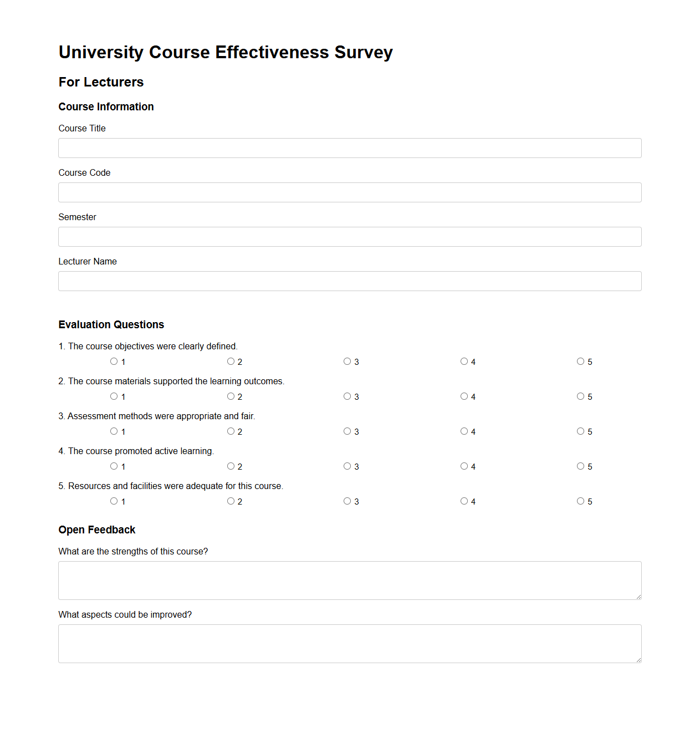Select rating 4 for resources adequate question

(x=464, y=501)
